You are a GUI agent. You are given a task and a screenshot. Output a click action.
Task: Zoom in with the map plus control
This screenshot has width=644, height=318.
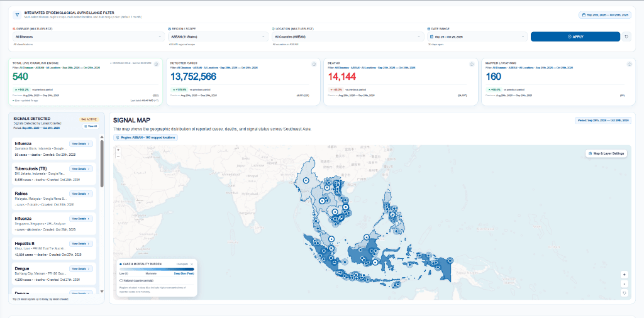[118, 150]
